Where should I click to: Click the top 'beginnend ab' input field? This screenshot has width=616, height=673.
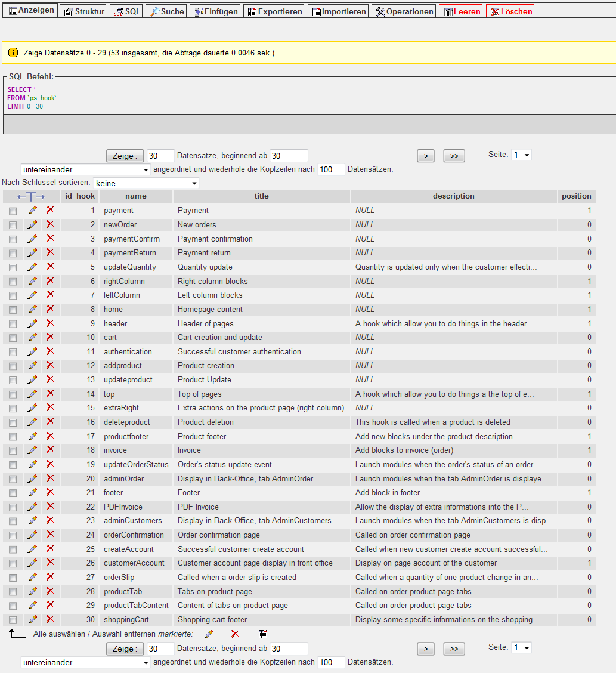289,156
